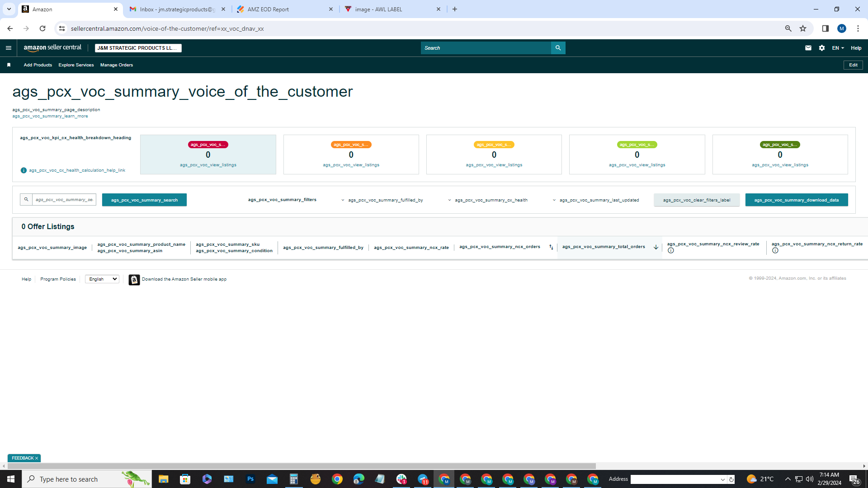Reload the page with refresh icon
Screen dimensions: 868x488
click(42, 28)
